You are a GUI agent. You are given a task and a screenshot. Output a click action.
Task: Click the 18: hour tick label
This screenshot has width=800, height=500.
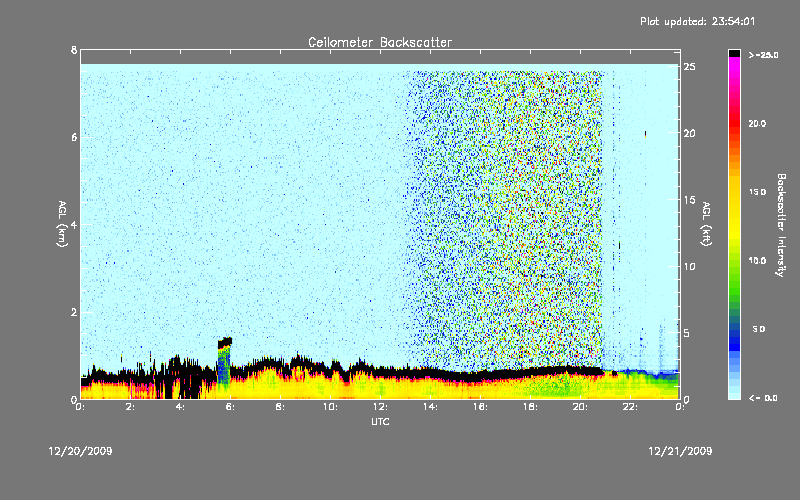pos(530,407)
